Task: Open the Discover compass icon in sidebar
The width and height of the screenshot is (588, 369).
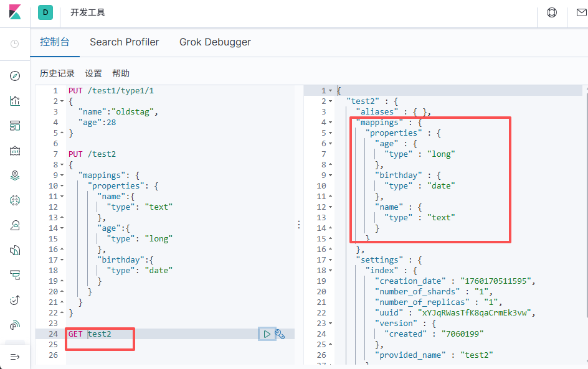Action: click(x=15, y=76)
